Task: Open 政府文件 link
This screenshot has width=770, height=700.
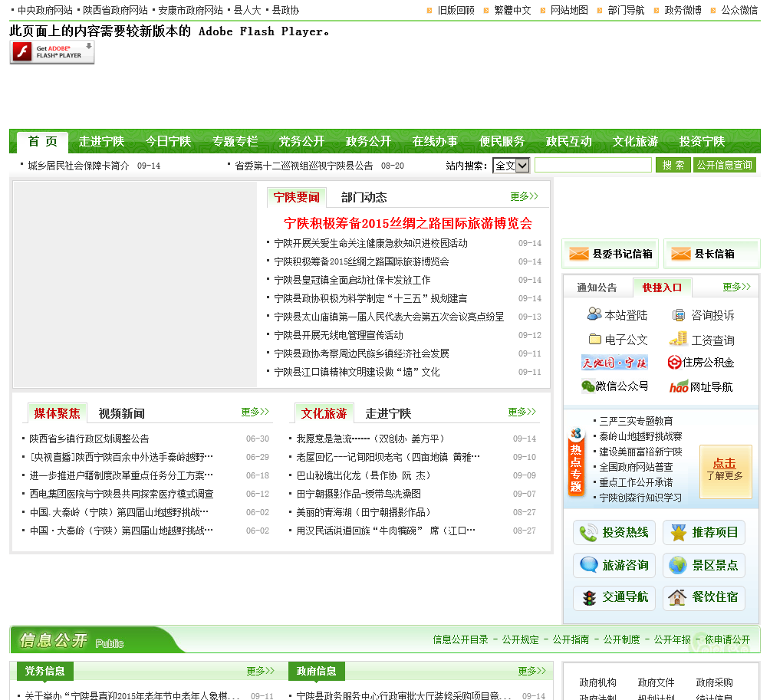Action: [656, 682]
